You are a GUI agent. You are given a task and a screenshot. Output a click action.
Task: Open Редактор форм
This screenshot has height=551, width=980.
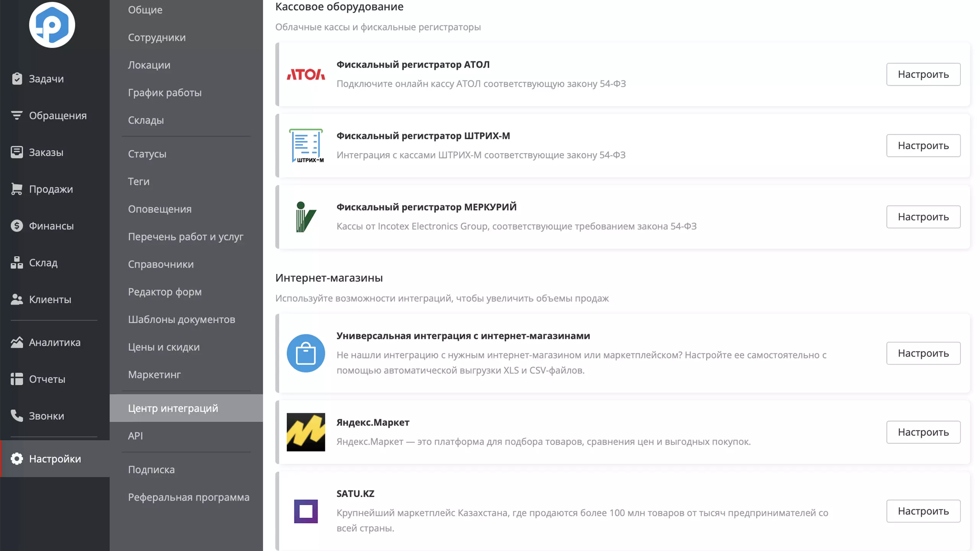[x=186, y=292]
